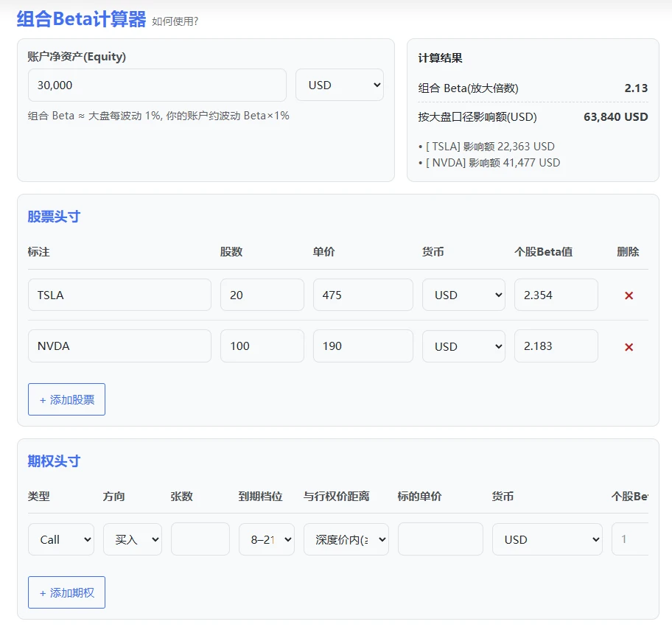This screenshot has width=672, height=627.
Task: Open the 与行权价距离 moneyness dropdown
Action: [x=346, y=539]
